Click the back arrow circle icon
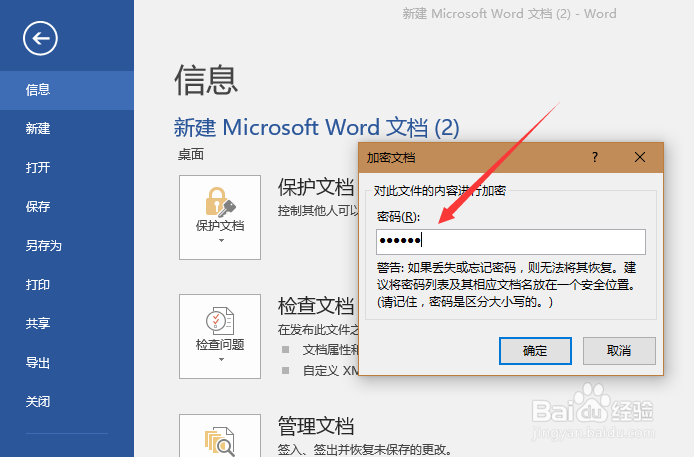This screenshot has height=457, width=694. coord(40,38)
